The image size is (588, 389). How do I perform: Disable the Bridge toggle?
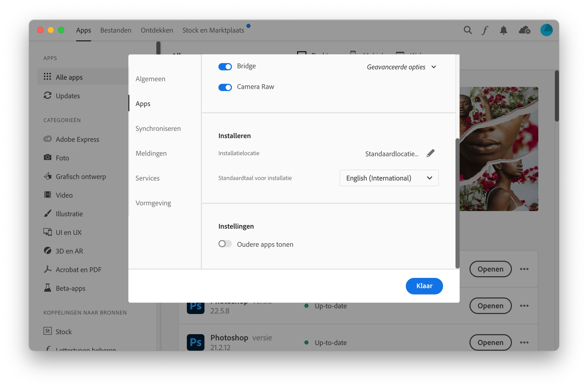point(225,67)
